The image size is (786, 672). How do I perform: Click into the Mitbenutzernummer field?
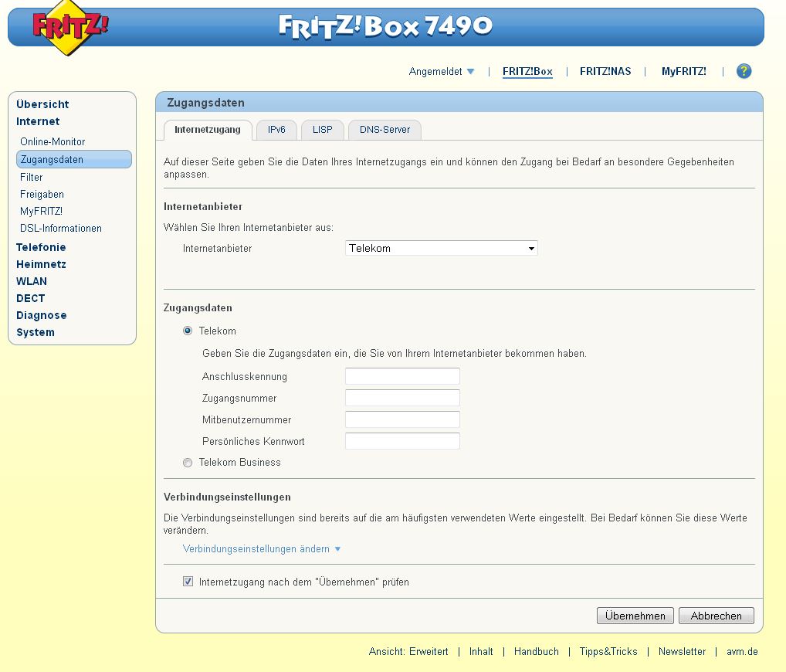point(402,419)
